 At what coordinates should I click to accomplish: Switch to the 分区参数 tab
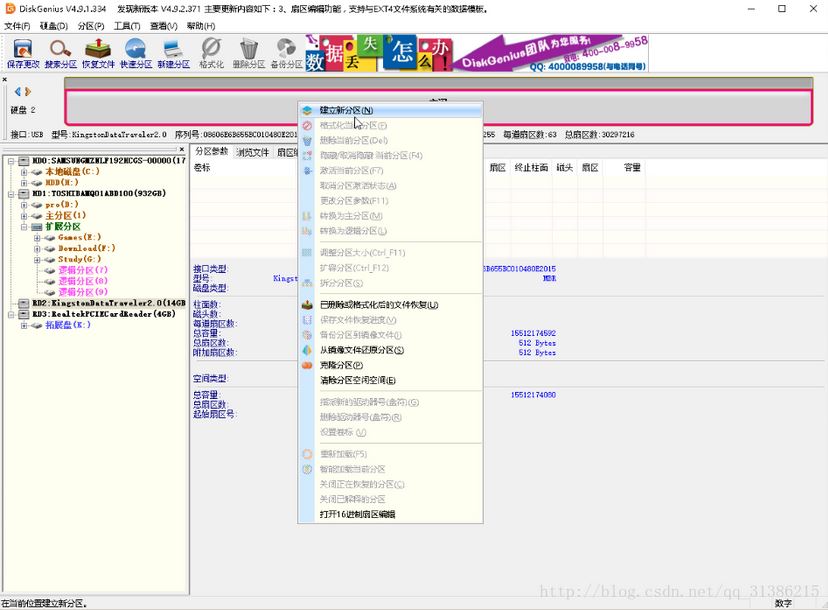[211, 152]
